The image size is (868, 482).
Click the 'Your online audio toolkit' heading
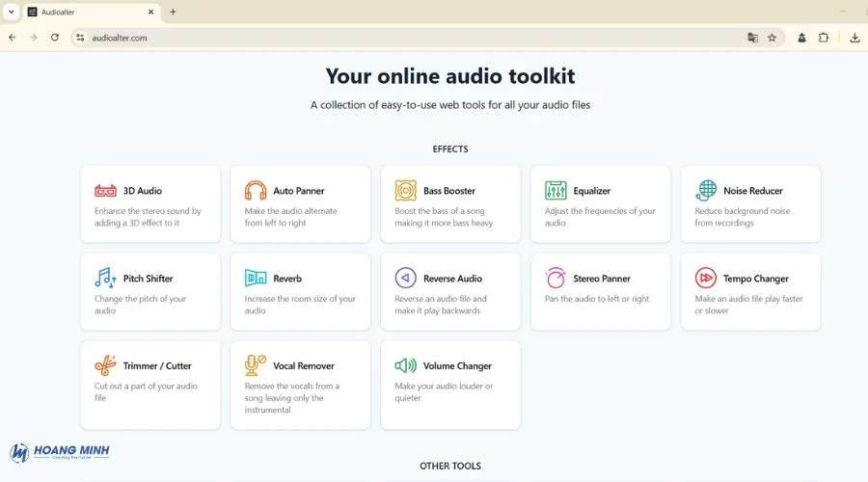click(450, 76)
